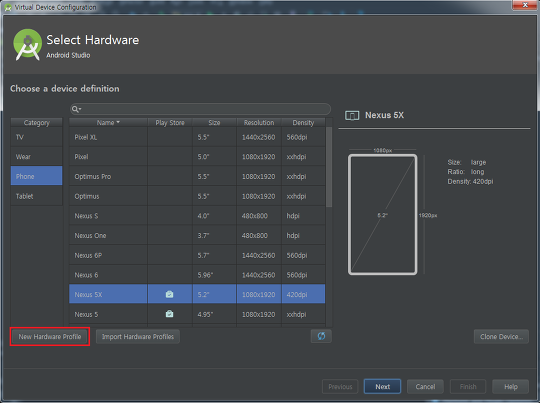
Task: Click the 5.96" size cell
Action: (x=214, y=275)
